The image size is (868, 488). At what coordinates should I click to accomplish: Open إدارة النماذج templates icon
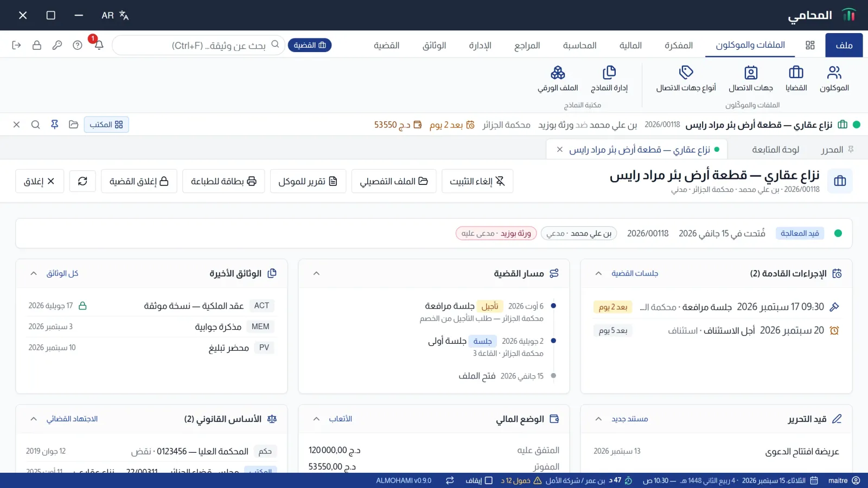pos(609,79)
